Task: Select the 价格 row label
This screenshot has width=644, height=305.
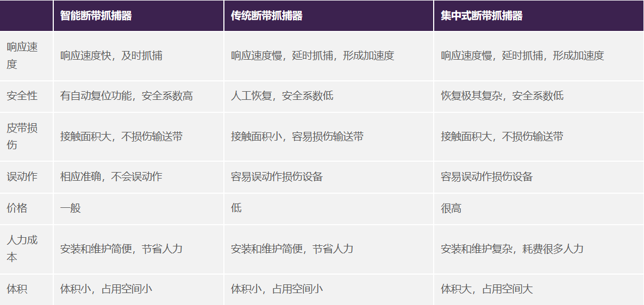Action: point(26,208)
